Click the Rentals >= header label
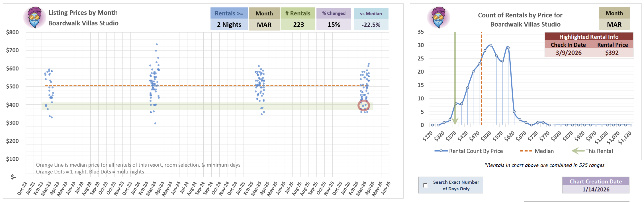The height and width of the screenshot is (202, 644). coord(229,13)
